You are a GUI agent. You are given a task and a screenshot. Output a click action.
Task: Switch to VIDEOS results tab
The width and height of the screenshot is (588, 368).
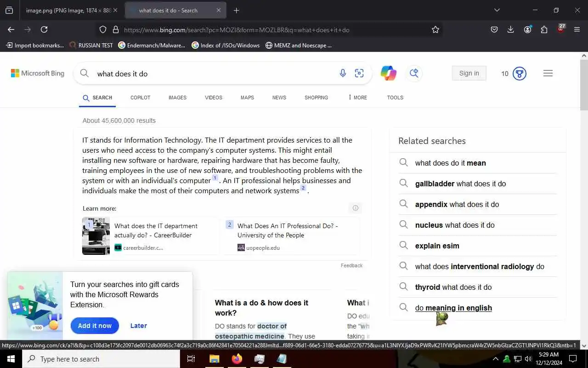click(214, 98)
